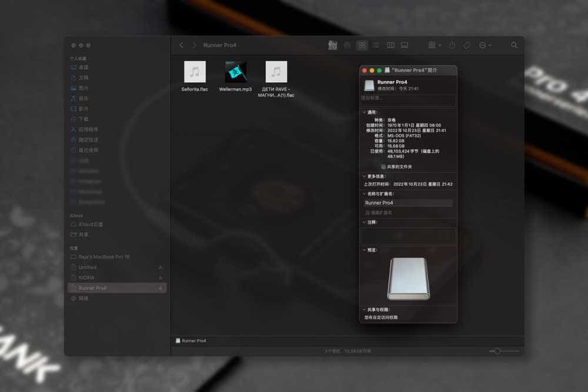Switch to gallery view
Image resolution: width=588 pixels, height=392 pixels.
coord(403,45)
